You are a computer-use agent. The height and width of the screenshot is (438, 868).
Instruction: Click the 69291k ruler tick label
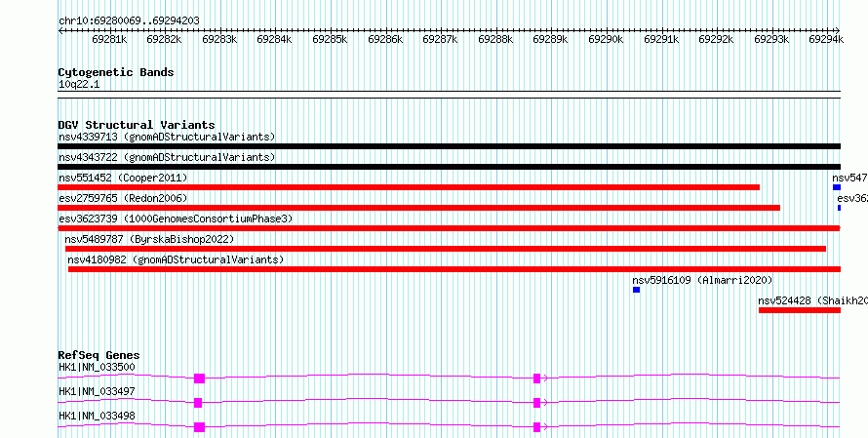(x=661, y=39)
